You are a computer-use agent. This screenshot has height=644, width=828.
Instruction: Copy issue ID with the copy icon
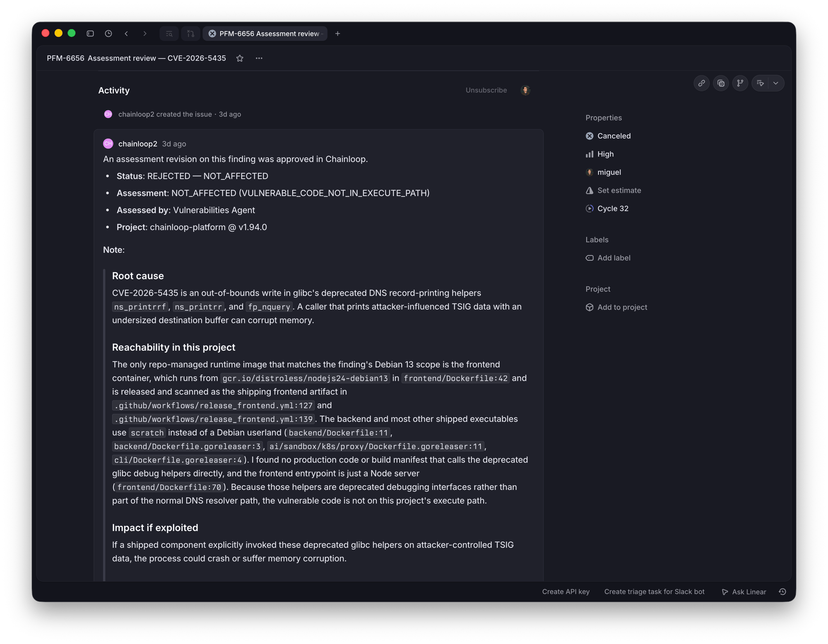click(x=721, y=83)
